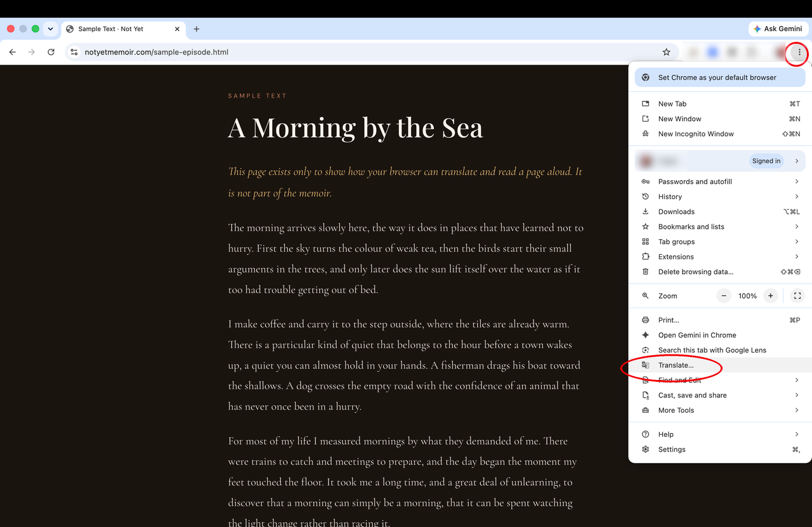Image resolution: width=812 pixels, height=527 pixels.
Task: Choose New Tab from the menu
Action: [720, 104]
